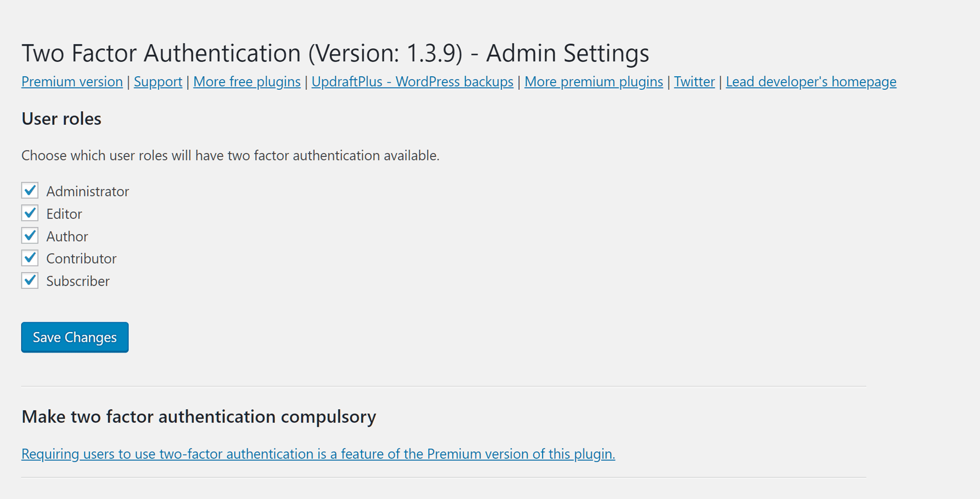Click the Editor label text
This screenshot has height=499, width=980.
tap(64, 214)
